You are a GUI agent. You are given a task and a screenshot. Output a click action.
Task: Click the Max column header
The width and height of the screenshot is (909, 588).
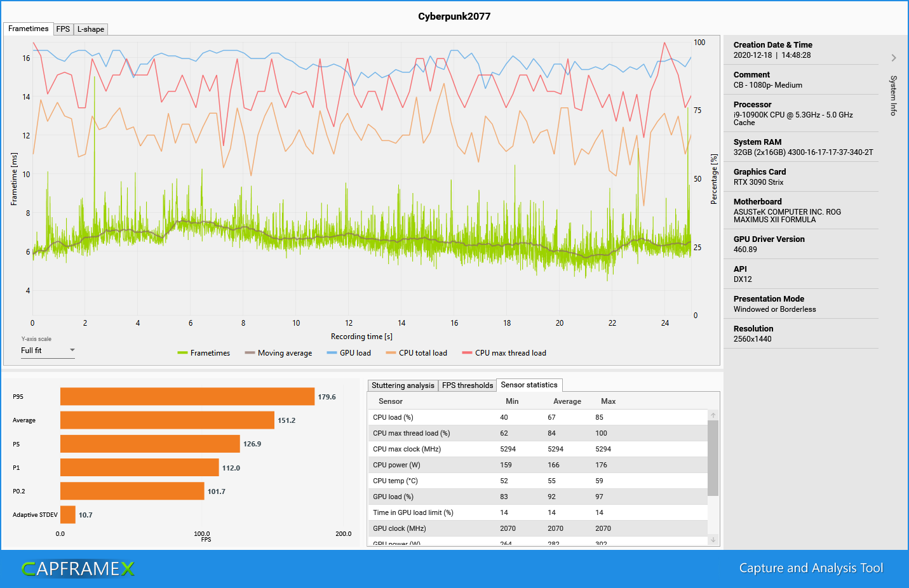609,401
